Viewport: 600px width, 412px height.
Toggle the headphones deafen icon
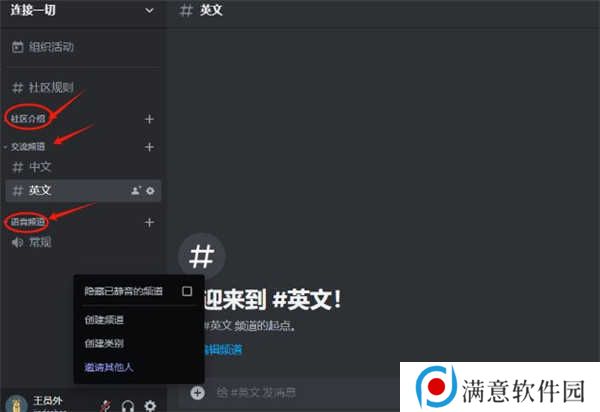(x=128, y=406)
